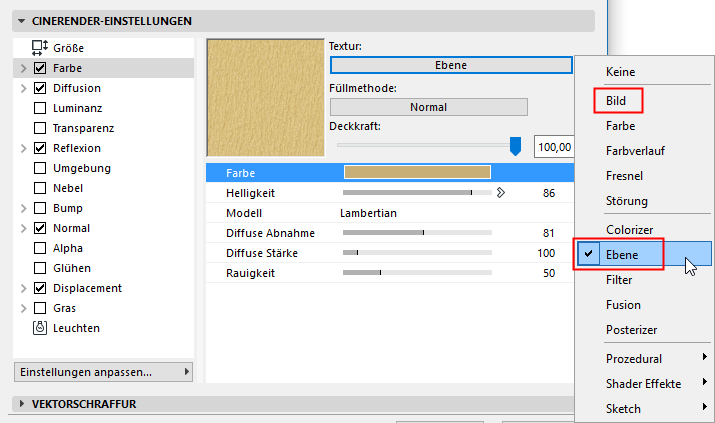Open the Shader Effekte submenu
715x423 pixels.
[643, 384]
